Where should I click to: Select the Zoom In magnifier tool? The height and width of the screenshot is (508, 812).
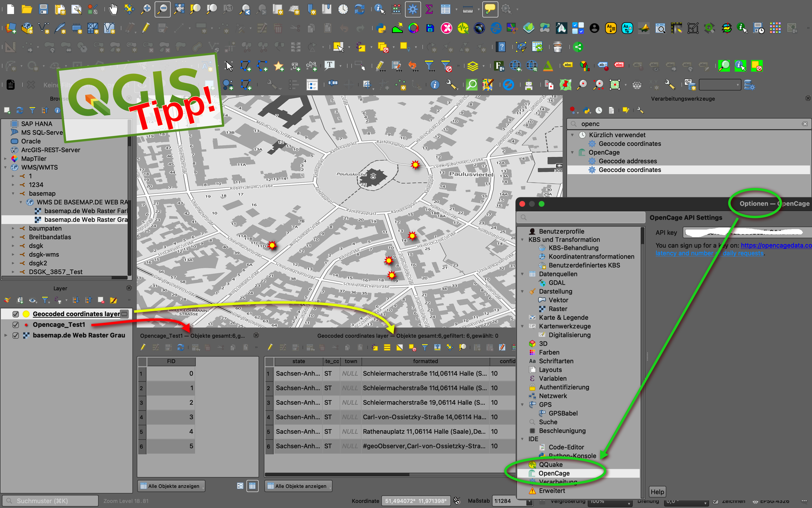pos(146,9)
